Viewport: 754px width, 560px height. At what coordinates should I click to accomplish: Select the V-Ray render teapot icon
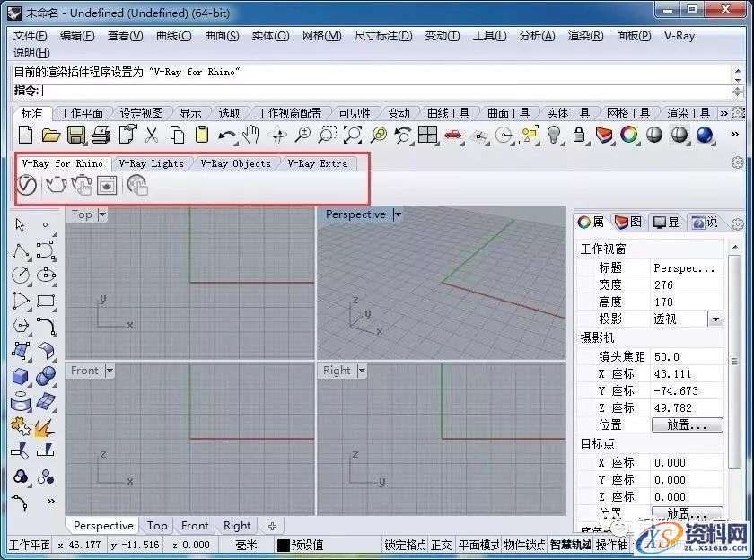click(56, 186)
